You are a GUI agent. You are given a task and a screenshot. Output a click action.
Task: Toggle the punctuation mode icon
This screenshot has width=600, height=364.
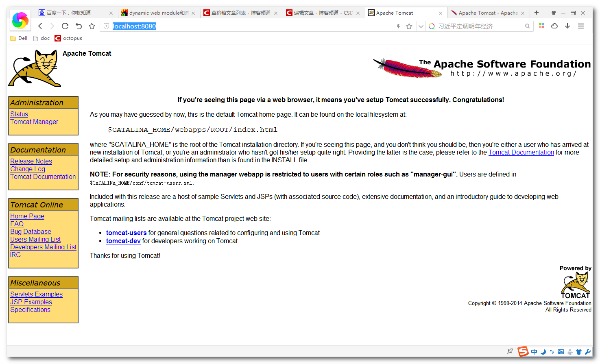click(552, 352)
